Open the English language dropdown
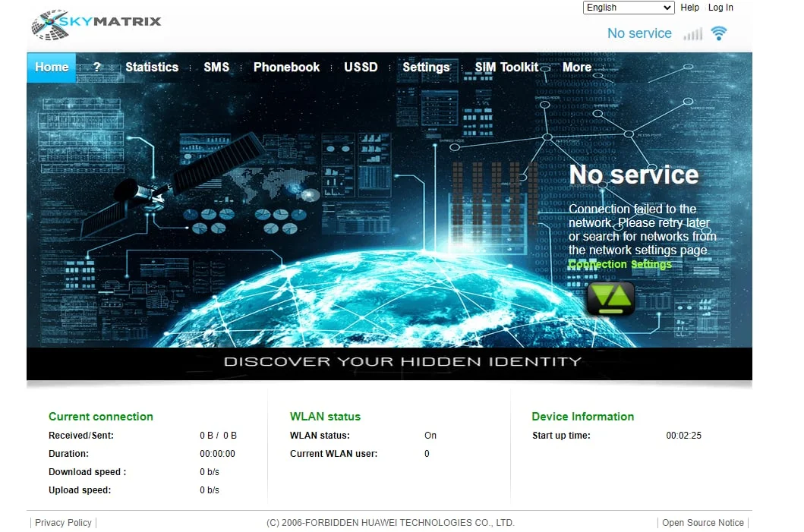 click(x=629, y=8)
